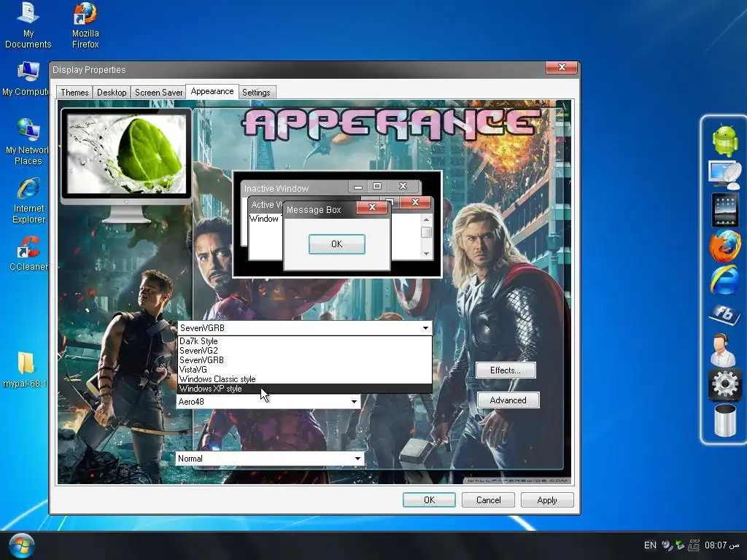Open the gear settings icon in the dock
The height and width of the screenshot is (560, 747).
(x=724, y=384)
